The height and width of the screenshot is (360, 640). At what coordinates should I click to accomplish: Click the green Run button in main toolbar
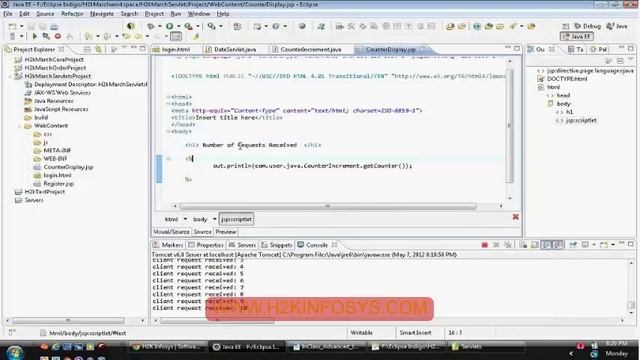(169, 26)
